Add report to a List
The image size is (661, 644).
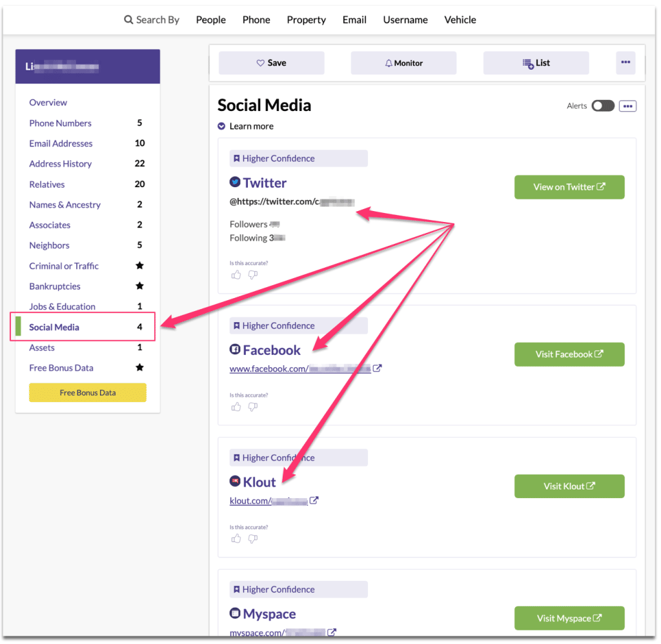click(536, 63)
